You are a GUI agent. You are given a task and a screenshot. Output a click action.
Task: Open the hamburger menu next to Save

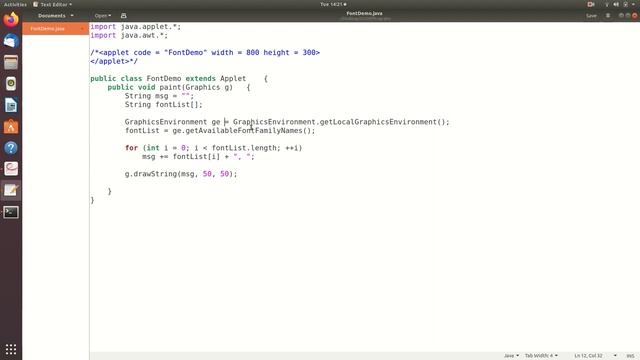pos(608,16)
